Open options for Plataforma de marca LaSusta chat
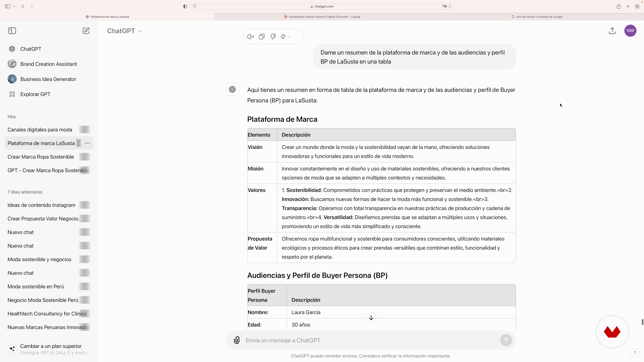Viewport: 644px width, 362px height. click(87, 143)
